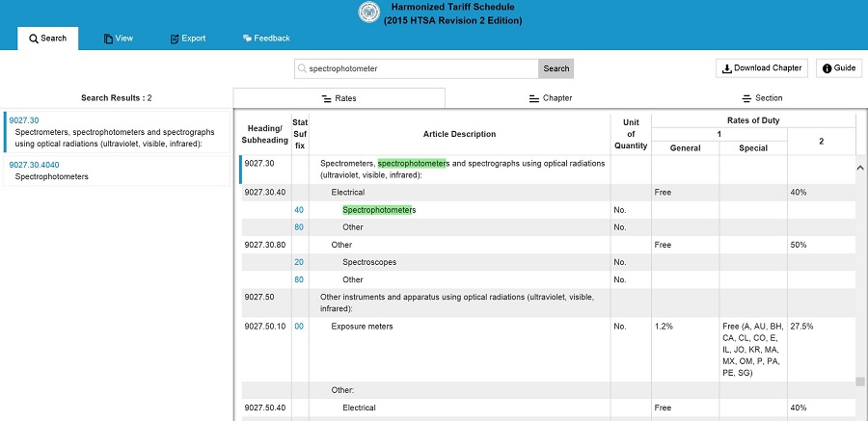Click the 50% column 2 rate
Screen dimensions: 868x421
[x=798, y=245]
